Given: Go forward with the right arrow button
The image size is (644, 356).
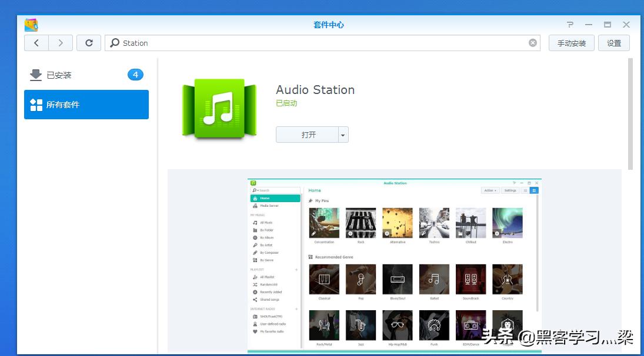Looking at the screenshot, I should pyautogui.click(x=61, y=43).
